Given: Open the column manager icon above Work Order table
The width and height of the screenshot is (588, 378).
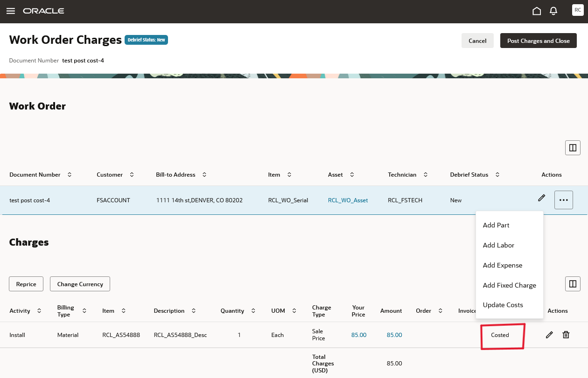Looking at the screenshot, I should [x=573, y=147].
